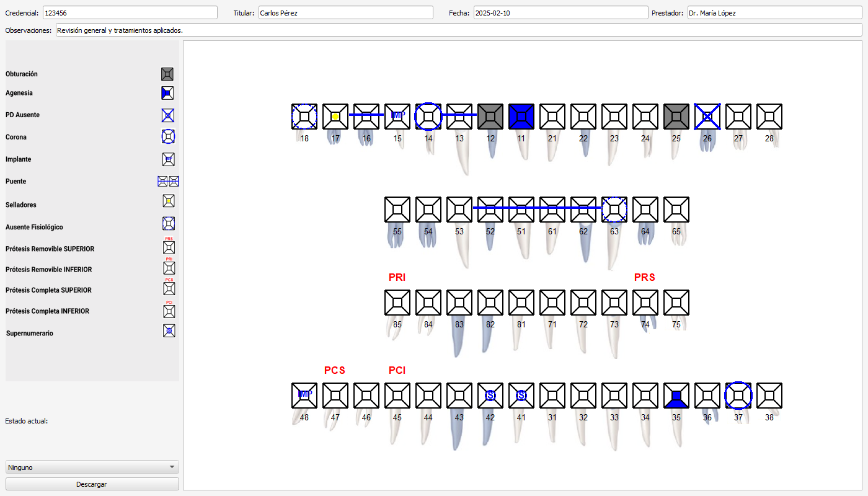Click tooth 31 box
This screenshot has width=868, height=496.
552,396
